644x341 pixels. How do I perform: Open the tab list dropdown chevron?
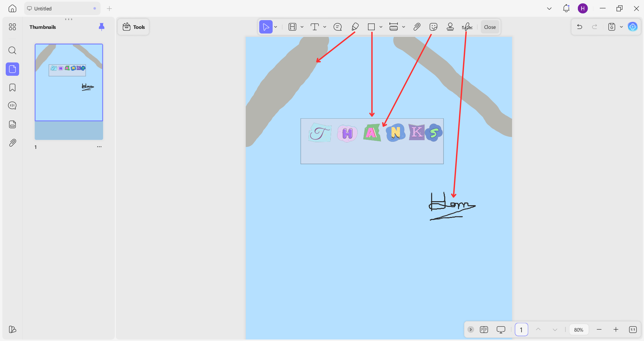pos(549,8)
